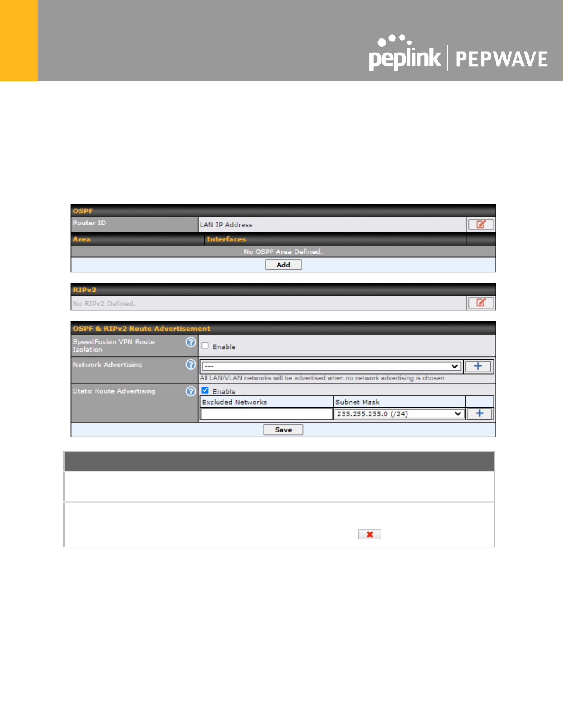
Task: Open the Network Advertising dropdown
Action: click(x=331, y=366)
